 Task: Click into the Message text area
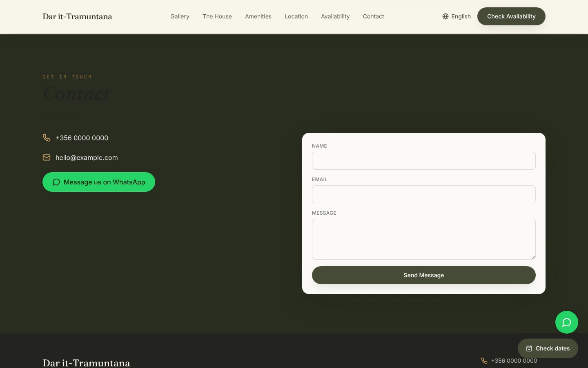424,239
